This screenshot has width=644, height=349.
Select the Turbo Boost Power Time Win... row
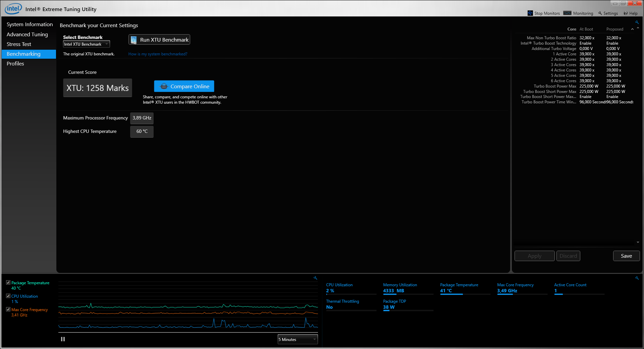pyautogui.click(x=574, y=102)
